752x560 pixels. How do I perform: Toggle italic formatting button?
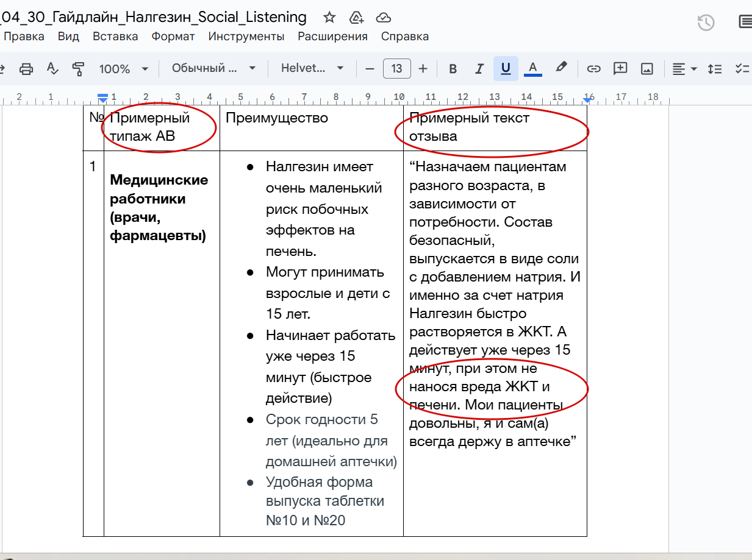(x=479, y=68)
